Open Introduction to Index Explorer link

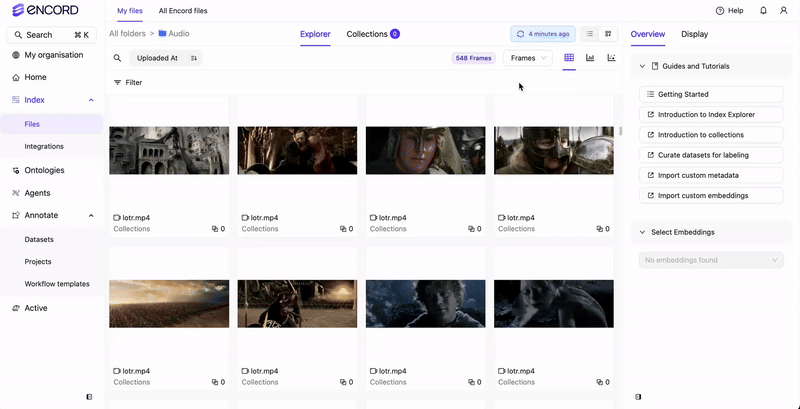pos(711,115)
